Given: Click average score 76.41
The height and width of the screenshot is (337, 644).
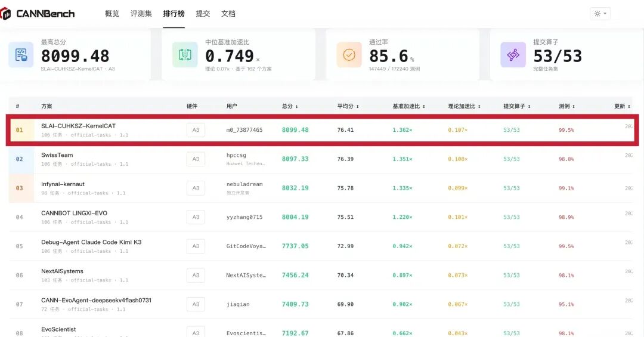Looking at the screenshot, I should point(345,130).
